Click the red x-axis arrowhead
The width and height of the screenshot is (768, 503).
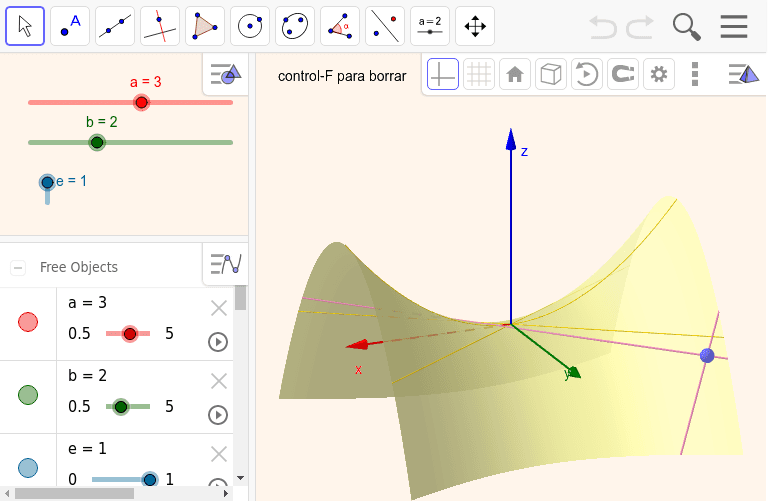pyautogui.click(x=357, y=344)
